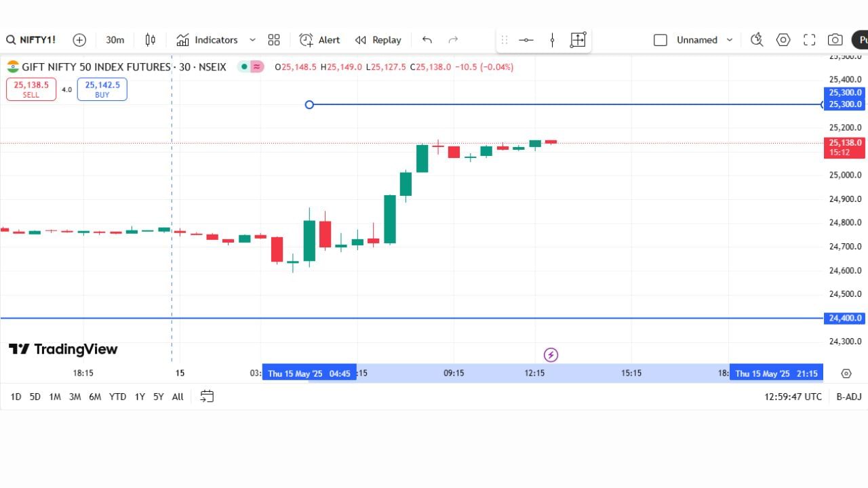Click the 25,000.0 price scale label
Image resolution: width=868 pixels, height=488 pixels.
coord(845,175)
